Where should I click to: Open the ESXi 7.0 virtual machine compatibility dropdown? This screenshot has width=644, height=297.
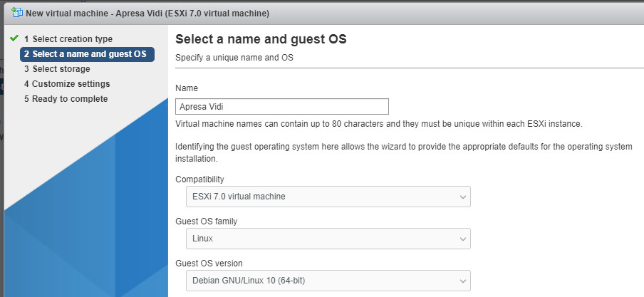[328, 197]
